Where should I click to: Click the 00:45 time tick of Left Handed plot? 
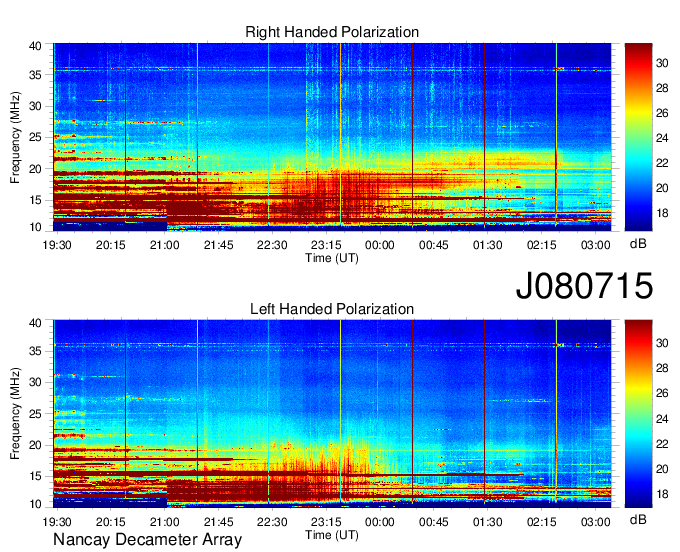[x=434, y=522]
